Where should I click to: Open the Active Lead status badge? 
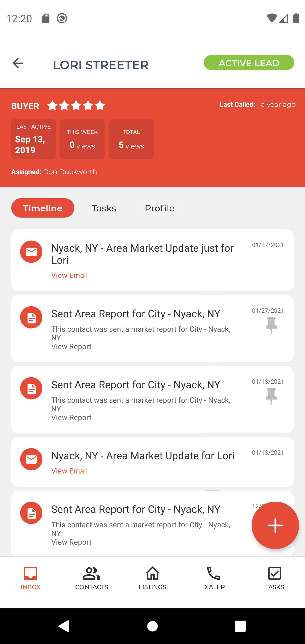pyautogui.click(x=249, y=63)
